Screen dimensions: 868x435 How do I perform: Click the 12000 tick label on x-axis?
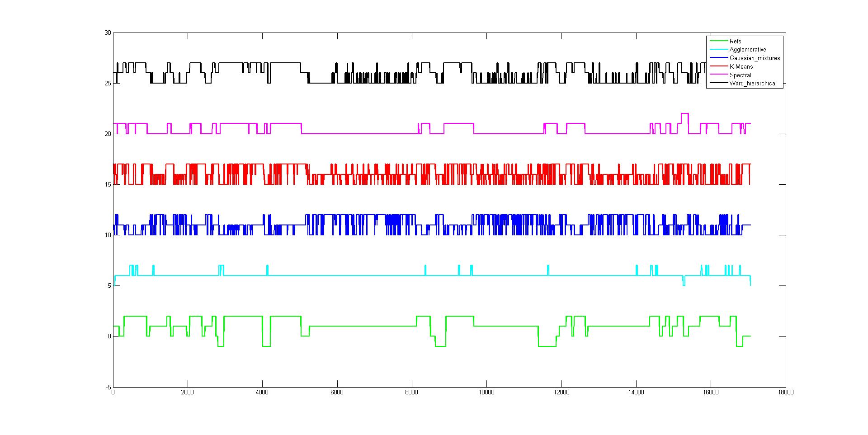point(561,393)
